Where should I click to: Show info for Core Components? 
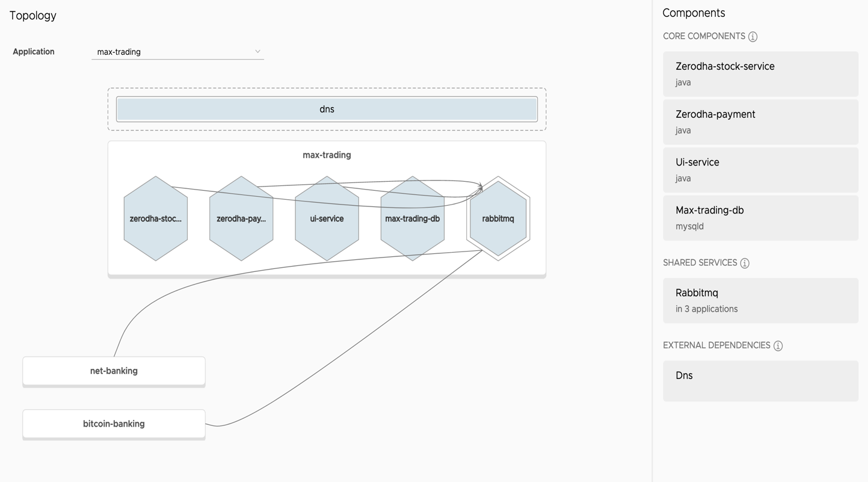point(753,37)
